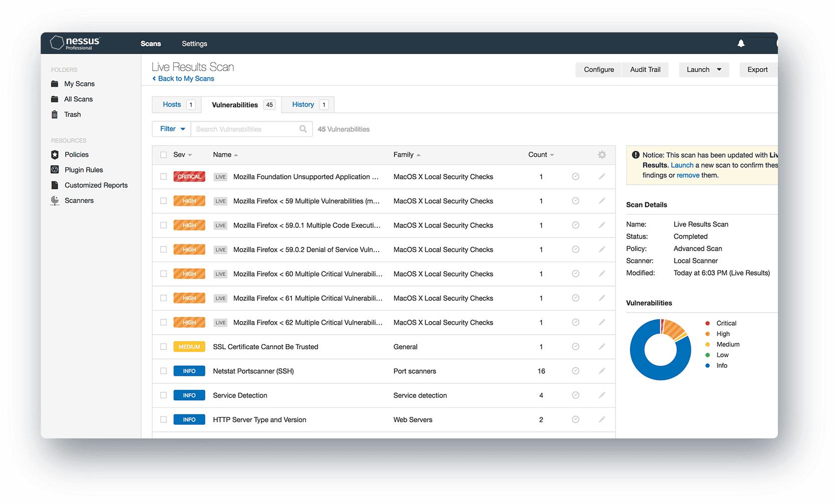Click edit pencil for HTTP Server Type row
Viewport: 834px width, 504px height.
602,419
